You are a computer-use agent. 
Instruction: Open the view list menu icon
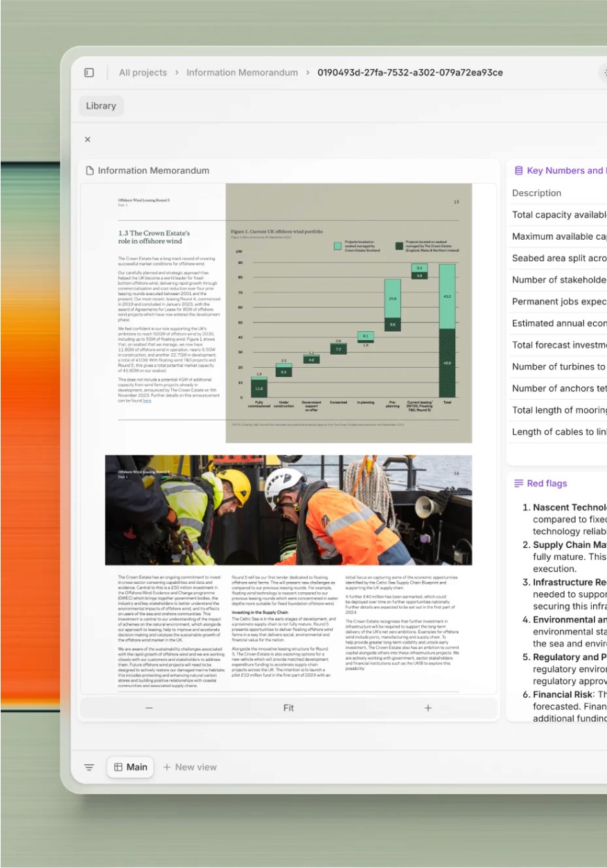click(x=89, y=767)
